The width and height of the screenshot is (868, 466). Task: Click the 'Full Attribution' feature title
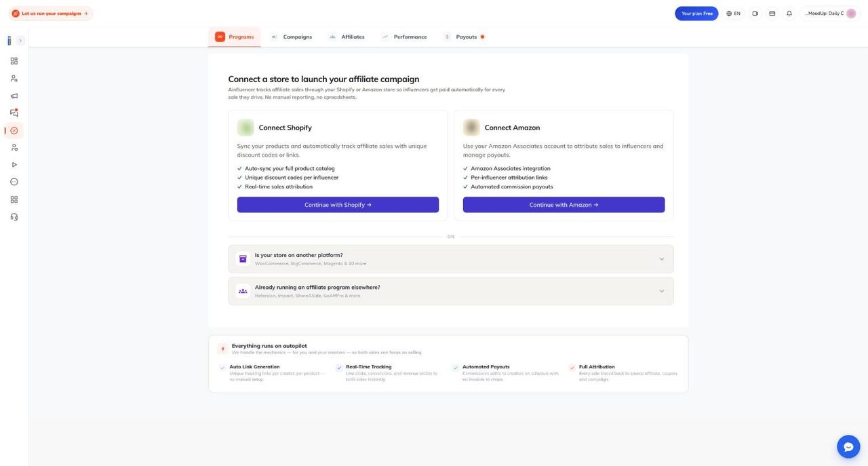pos(597,367)
